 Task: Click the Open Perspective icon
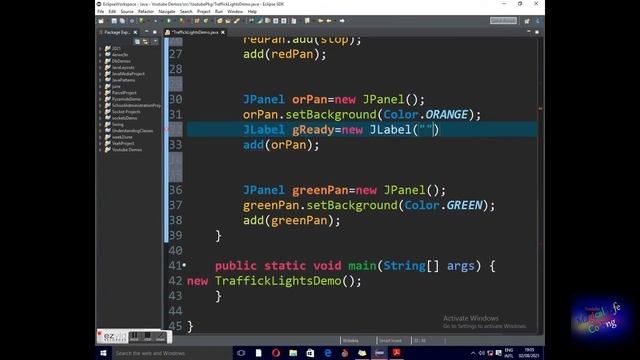tap(527, 21)
